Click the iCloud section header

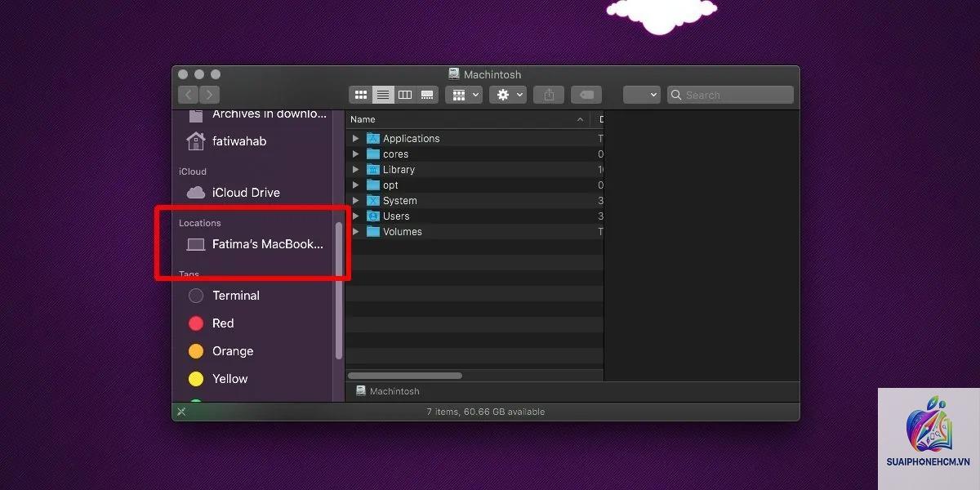[x=193, y=171]
